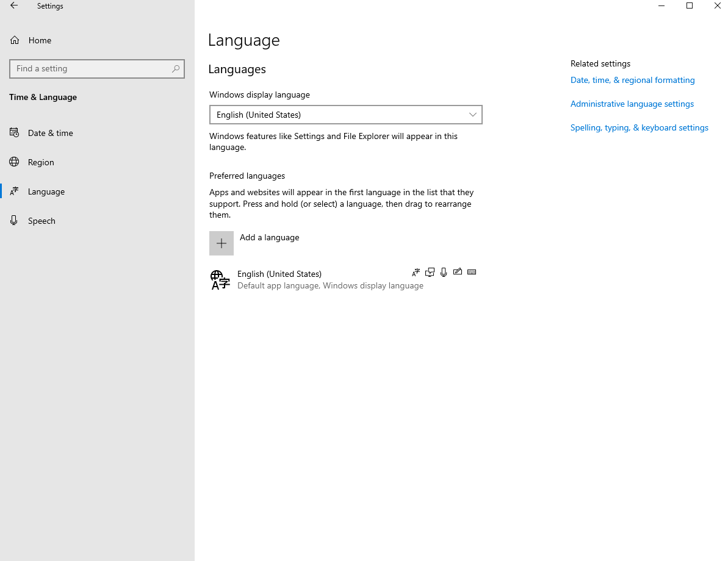The height and width of the screenshot is (561, 728).
Task: Select English (United States) in preferred languages
Action: click(346, 280)
